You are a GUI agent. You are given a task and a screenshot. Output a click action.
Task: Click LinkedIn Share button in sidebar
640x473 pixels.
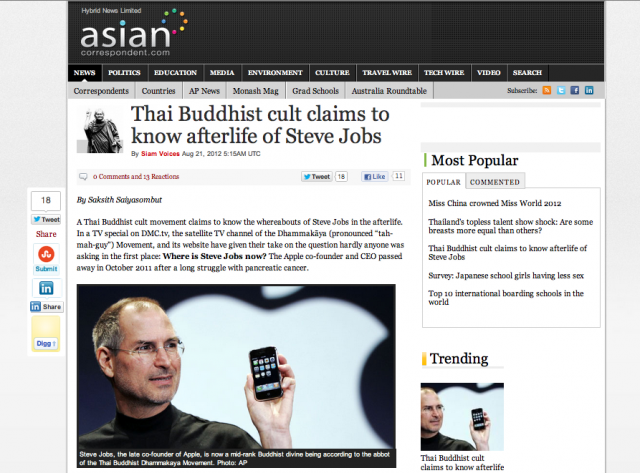[47, 306]
